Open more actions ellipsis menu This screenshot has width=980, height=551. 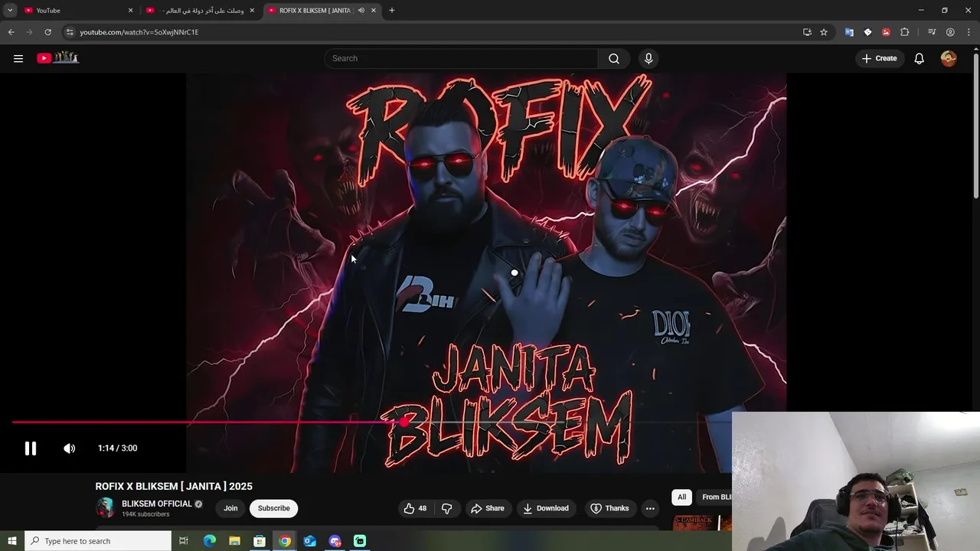click(650, 508)
